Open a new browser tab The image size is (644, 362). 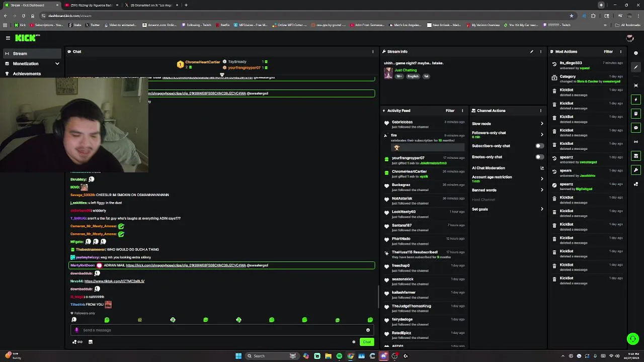(x=186, y=5)
